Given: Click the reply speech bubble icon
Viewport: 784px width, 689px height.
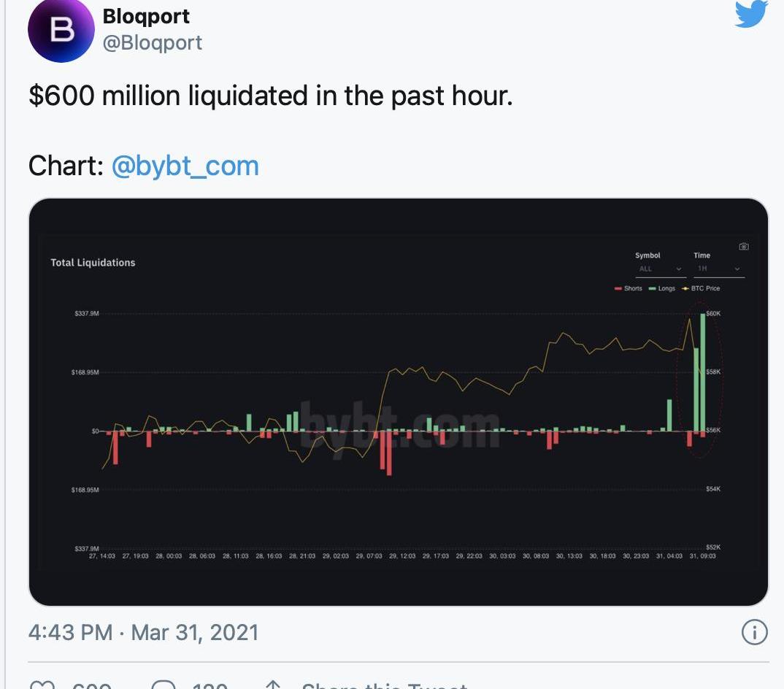Looking at the screenshot, I should 164,685.
